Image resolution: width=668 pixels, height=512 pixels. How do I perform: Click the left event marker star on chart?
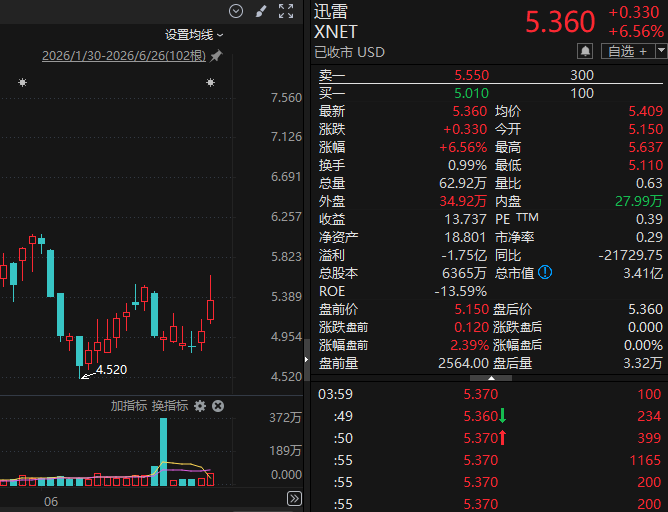coord(23,82)
